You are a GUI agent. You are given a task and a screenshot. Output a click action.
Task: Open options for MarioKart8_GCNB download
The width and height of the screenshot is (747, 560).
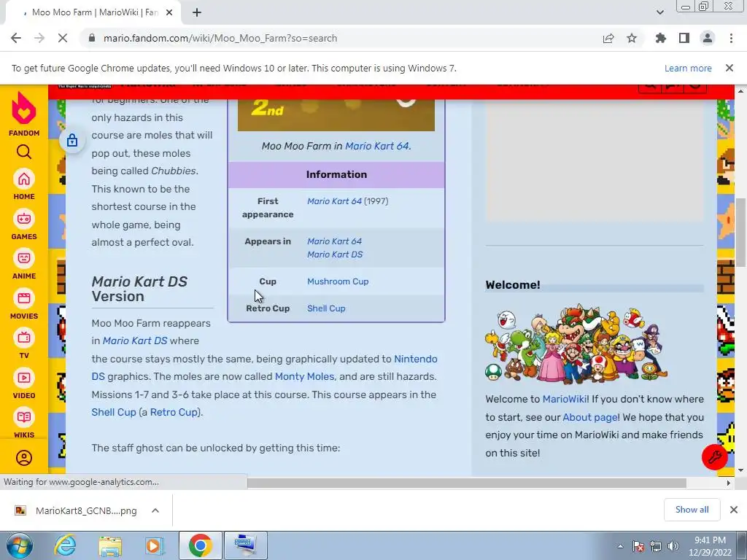click(x=155, y=510)
